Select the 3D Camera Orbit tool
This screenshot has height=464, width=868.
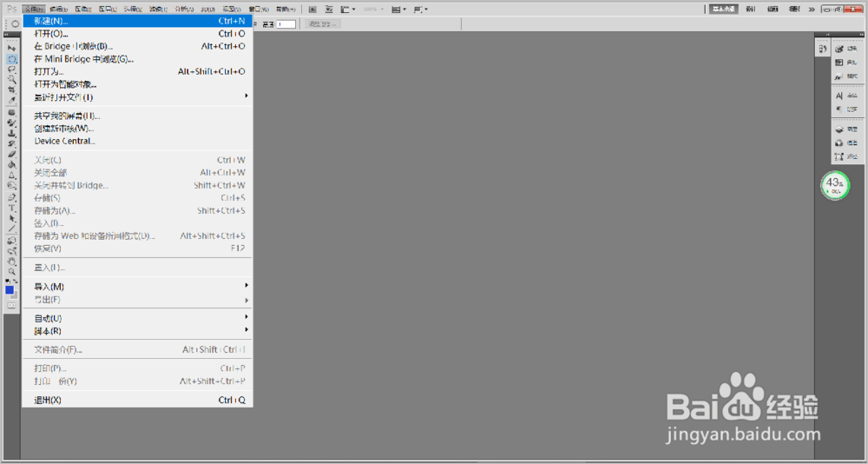11,251
